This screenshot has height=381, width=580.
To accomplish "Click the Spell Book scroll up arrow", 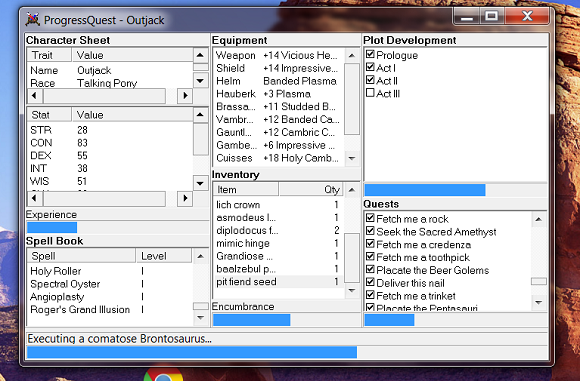I will tap(200, 256).
